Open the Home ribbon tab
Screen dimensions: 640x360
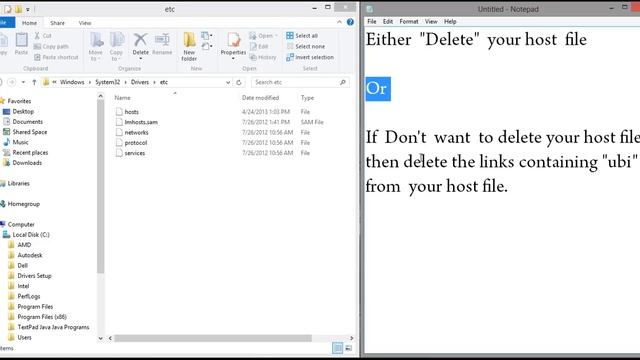(29, 23)
